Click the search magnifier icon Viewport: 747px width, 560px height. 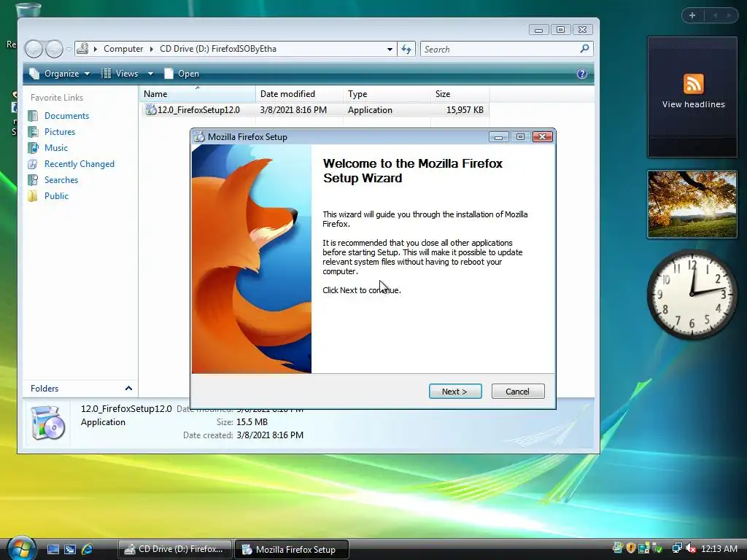(x=584, y=49)
